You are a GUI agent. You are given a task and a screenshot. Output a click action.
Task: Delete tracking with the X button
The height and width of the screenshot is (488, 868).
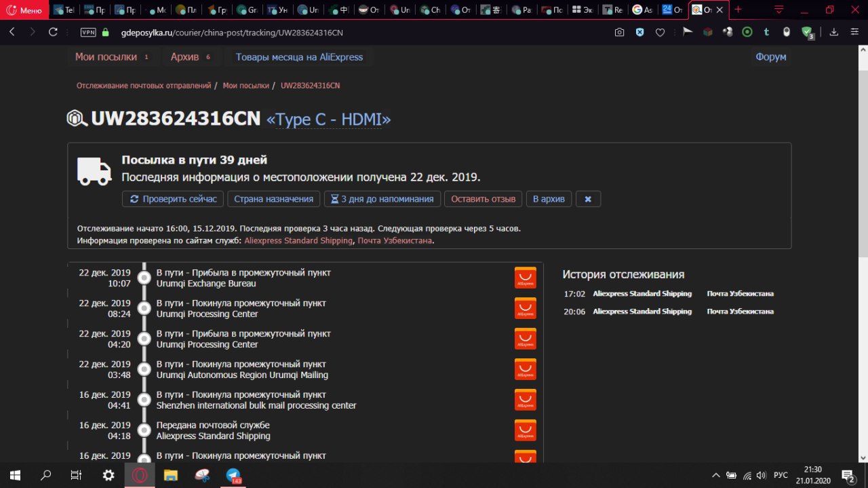tap(589, 199)
